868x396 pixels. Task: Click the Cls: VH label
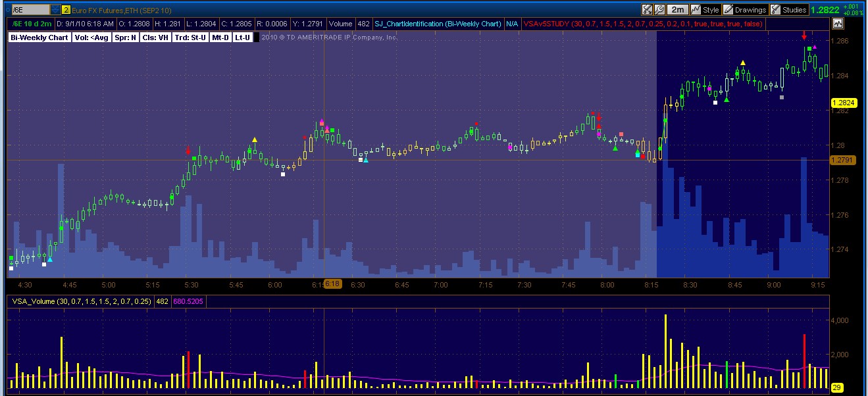[155, 37]
